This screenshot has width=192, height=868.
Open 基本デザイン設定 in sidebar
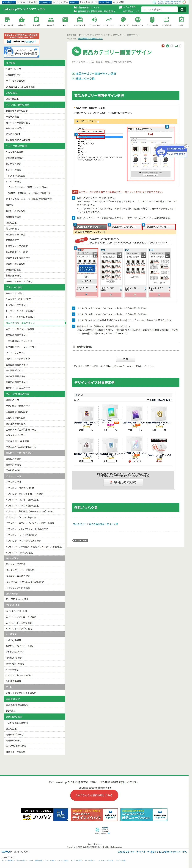click(34, 293)
